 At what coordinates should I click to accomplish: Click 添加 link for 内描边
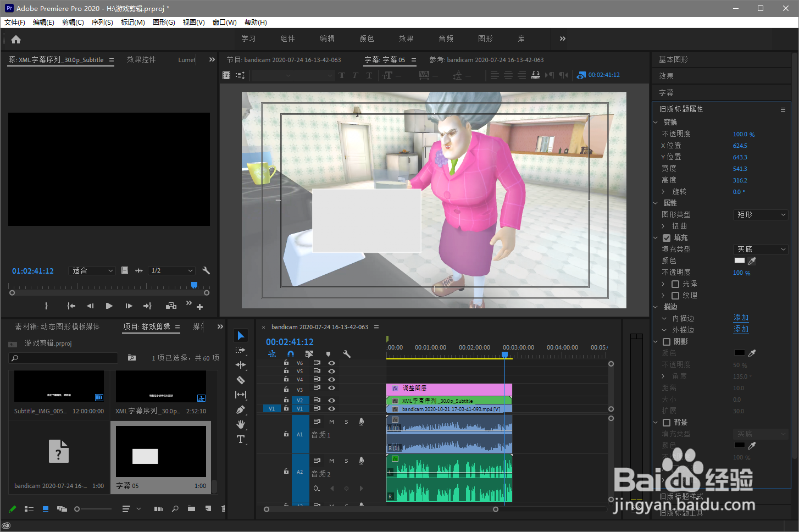[741, 318]
